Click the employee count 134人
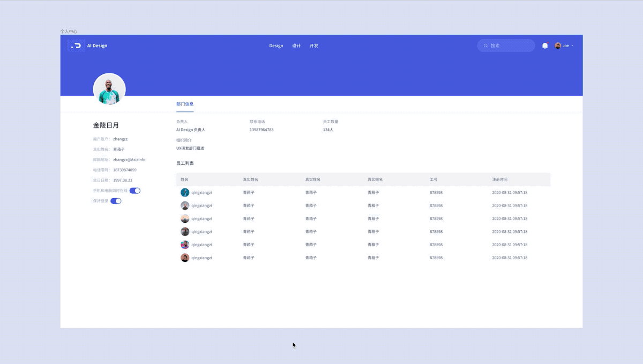This screenshot has width=643, height=364. click(x=328, y=130)
